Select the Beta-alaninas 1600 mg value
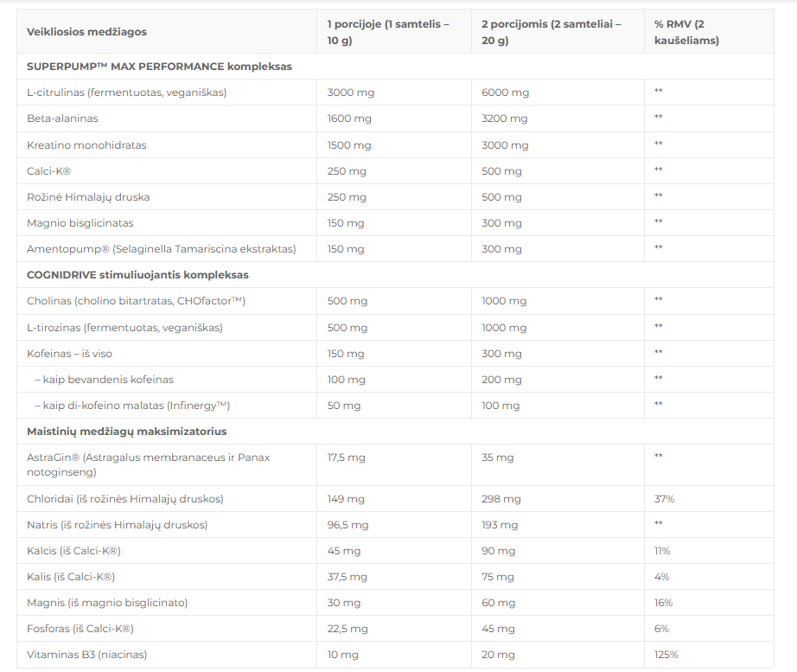797x672 pixels. 349,118
